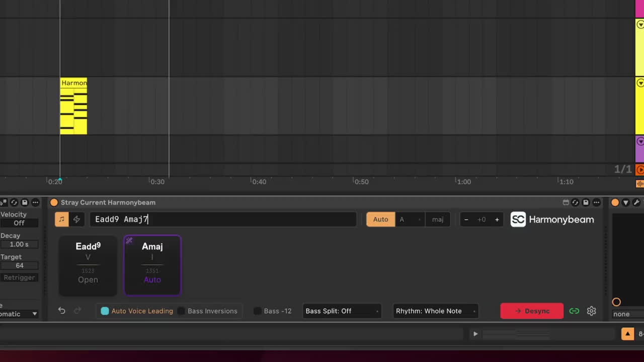Save Harmonybeam preset via disk icon

pyautogui.click(x=586, y=203)
